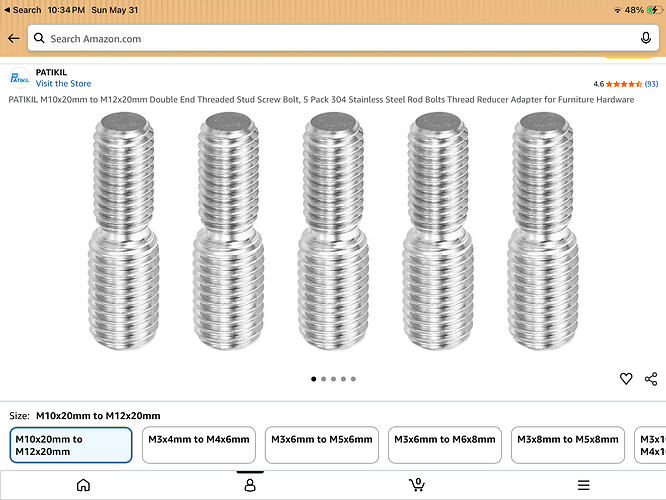Tap the search magnifier icon
The height and width of the screenshot is (500, 666).
tap(39, 38)
